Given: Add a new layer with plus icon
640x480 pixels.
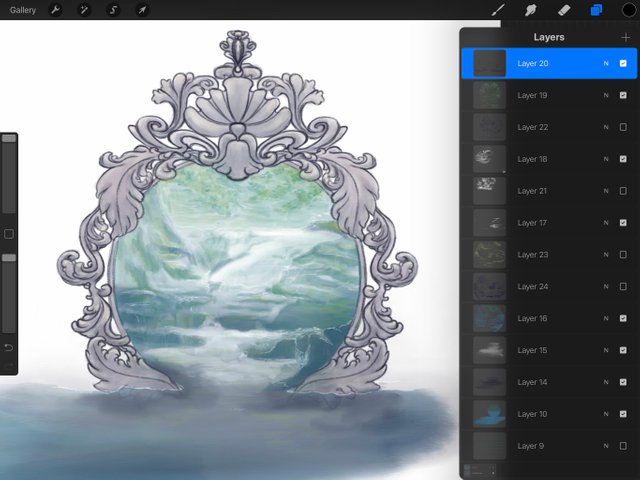Looking at the screenshot, I should pyautogui.click(x=625, y=38).
